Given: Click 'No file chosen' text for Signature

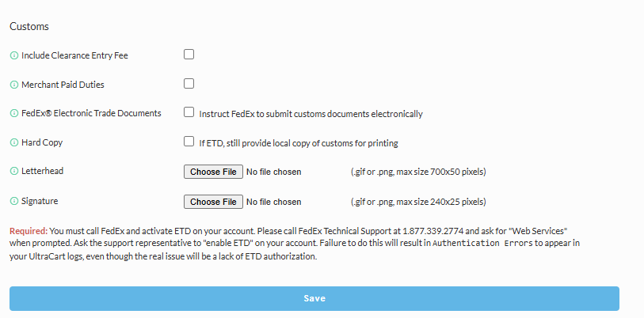Looking at the screenshot, I should (273, 202).
